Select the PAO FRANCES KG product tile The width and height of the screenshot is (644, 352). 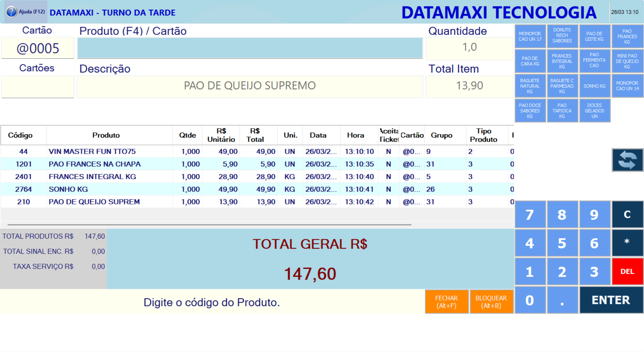click(627, 36)
